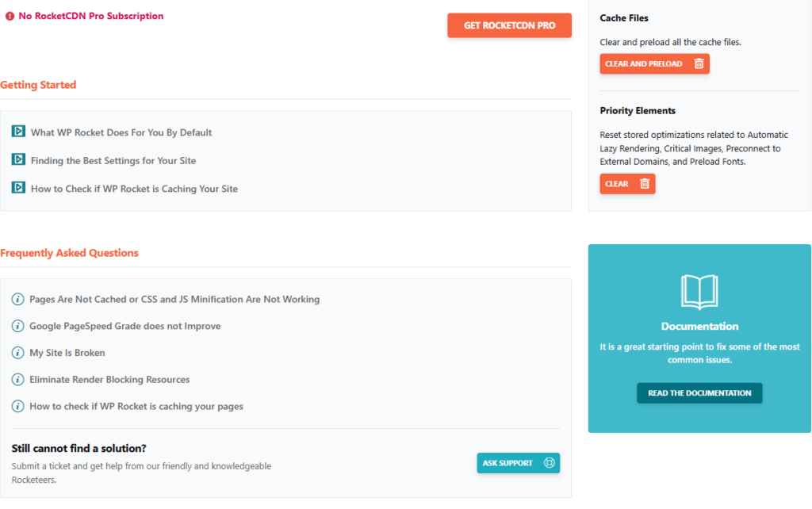Click the Still cannot find a solution? heading
This screenshot has height=509, width=812.
click(79, 449)
